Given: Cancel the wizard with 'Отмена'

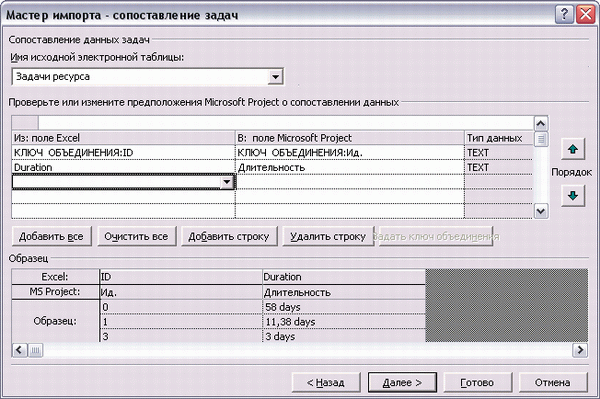Looking at the screenshot, I should [x=553, y=383].
